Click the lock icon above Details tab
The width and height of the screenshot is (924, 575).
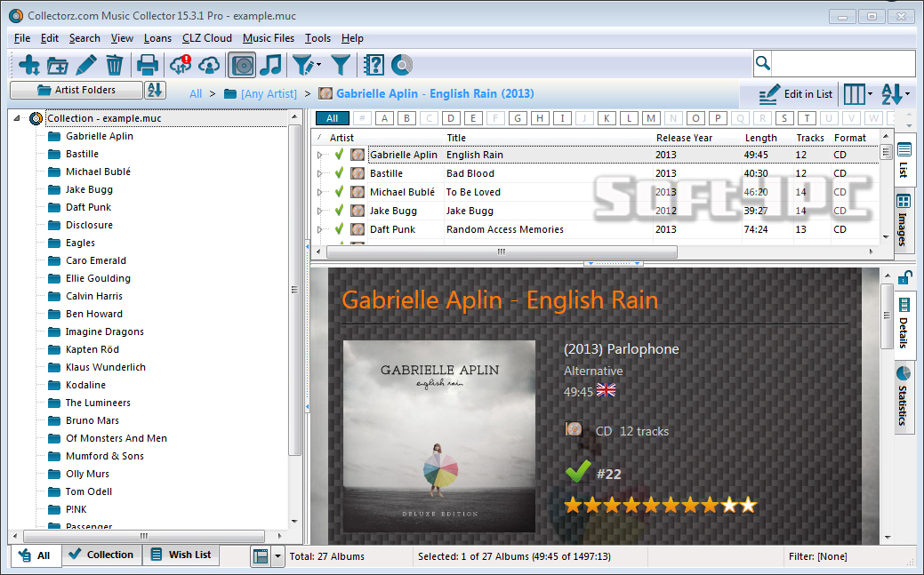[904, 277]
